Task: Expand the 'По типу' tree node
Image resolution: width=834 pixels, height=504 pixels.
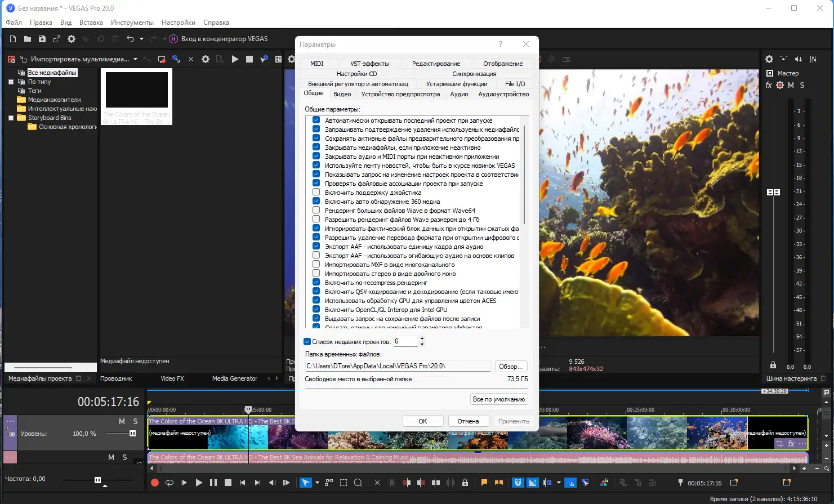Action: tap(11, 82)
